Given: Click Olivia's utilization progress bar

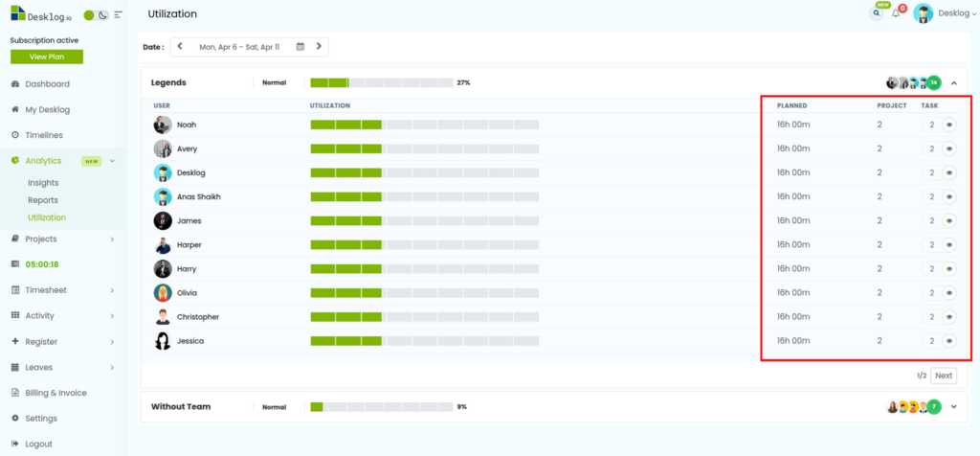Looking at the screenshot, I should 424,293.
